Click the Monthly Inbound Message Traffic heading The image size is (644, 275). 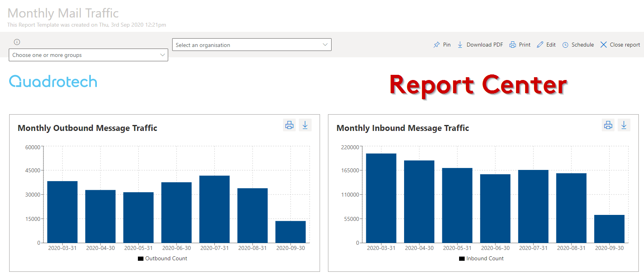click(x=402, y=128)
